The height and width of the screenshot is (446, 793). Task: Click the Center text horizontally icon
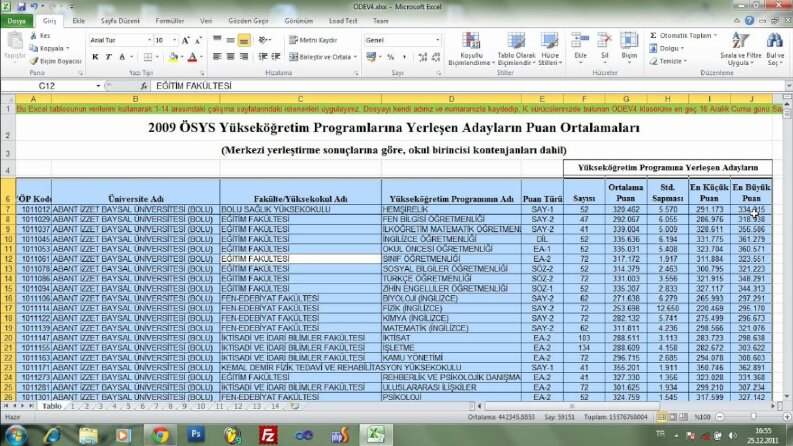pos(230,57)
